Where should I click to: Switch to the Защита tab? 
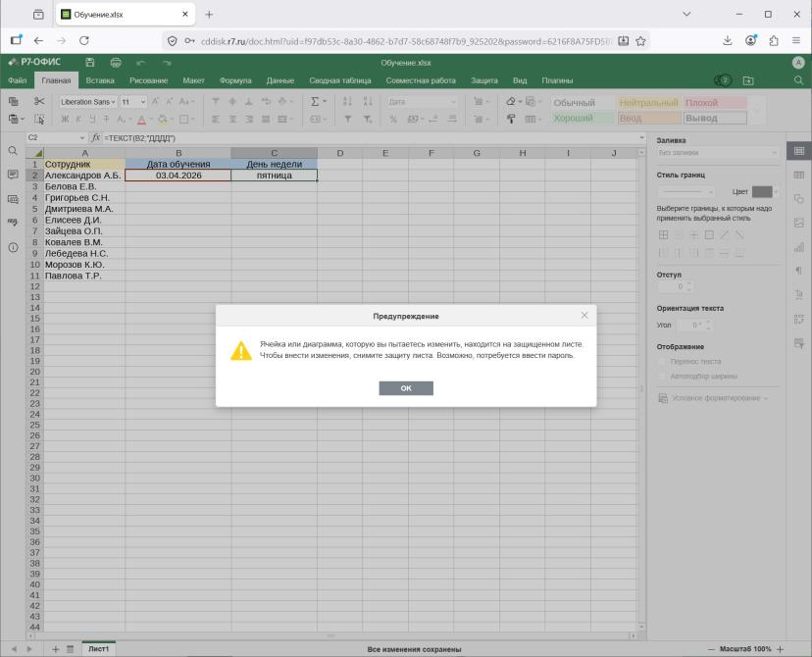click(x=484, y=80)
